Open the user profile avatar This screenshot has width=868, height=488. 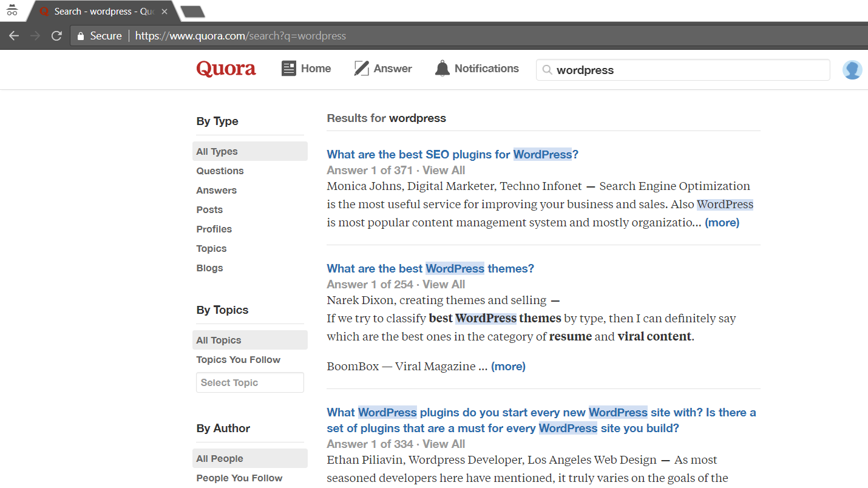(852, 70)
